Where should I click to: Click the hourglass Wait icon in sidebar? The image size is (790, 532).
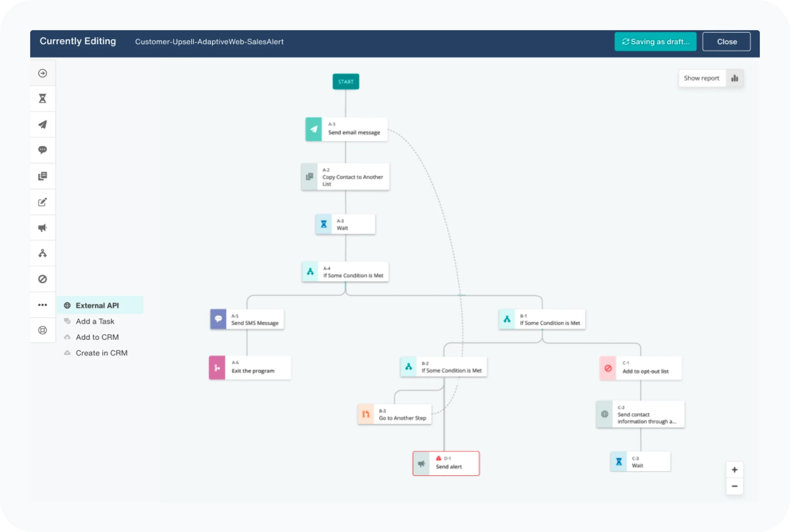click(x=42, y=99)
